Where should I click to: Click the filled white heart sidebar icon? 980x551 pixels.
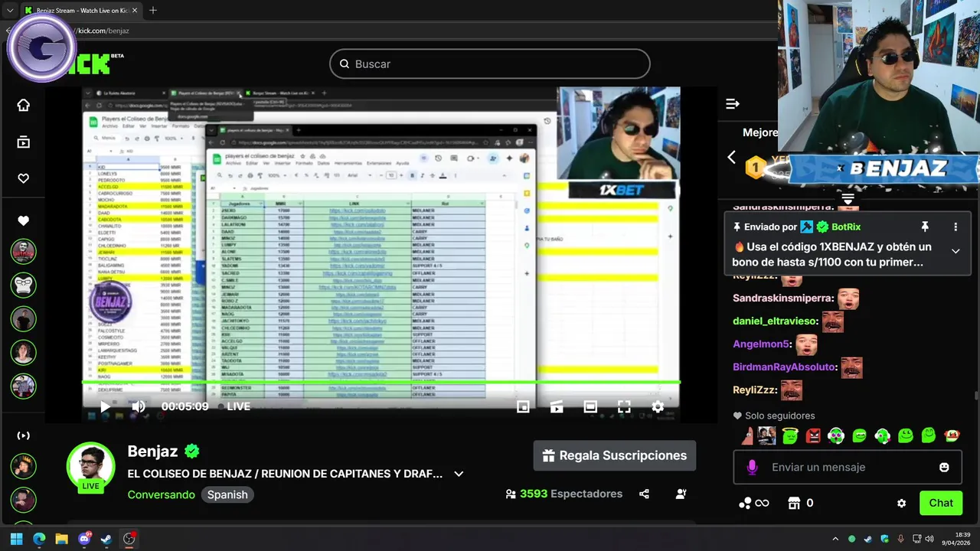pyautogui.click(x=23, y=220)
